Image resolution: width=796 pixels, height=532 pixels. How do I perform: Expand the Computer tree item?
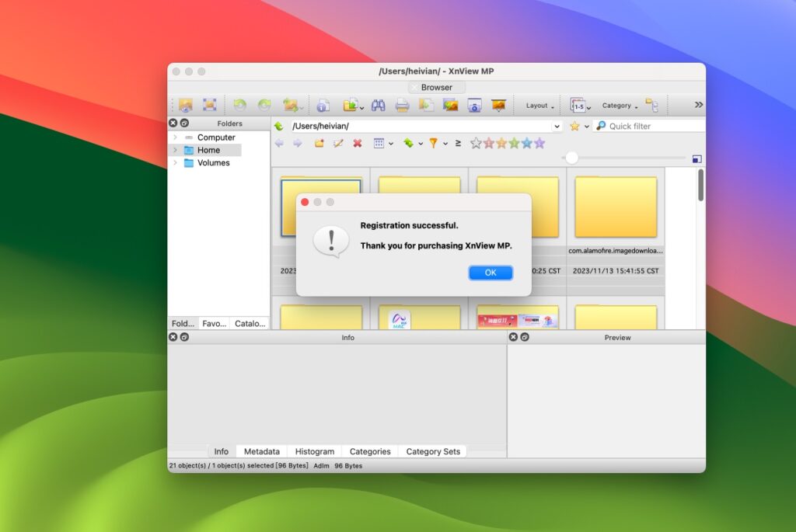174,137
